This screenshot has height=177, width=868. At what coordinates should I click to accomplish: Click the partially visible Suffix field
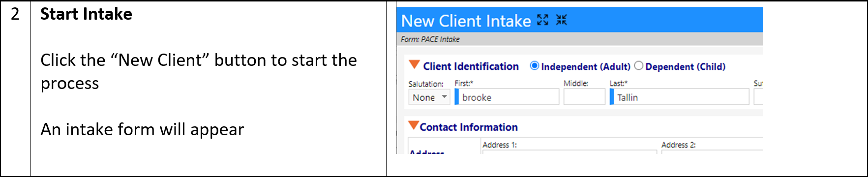click(x=758, y=97)
